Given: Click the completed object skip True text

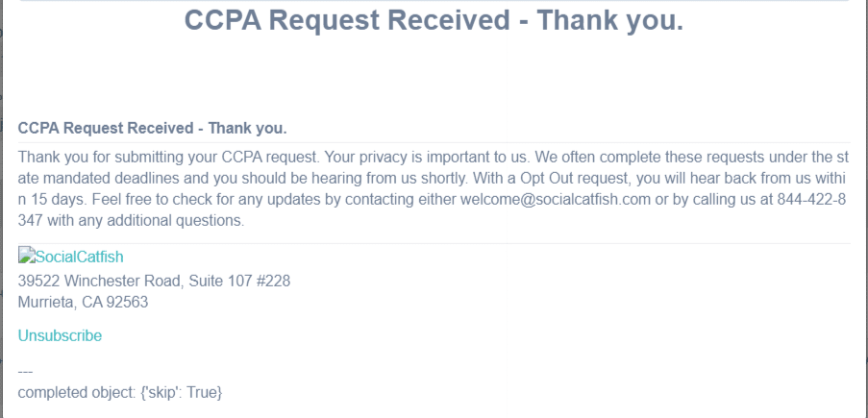Looking at the screenshot, I should 120,392.
